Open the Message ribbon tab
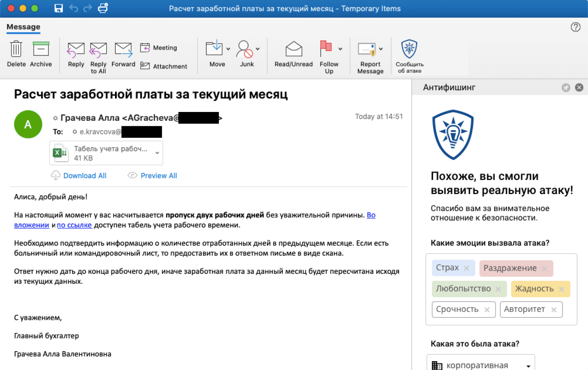 click(x=23, y=27)
